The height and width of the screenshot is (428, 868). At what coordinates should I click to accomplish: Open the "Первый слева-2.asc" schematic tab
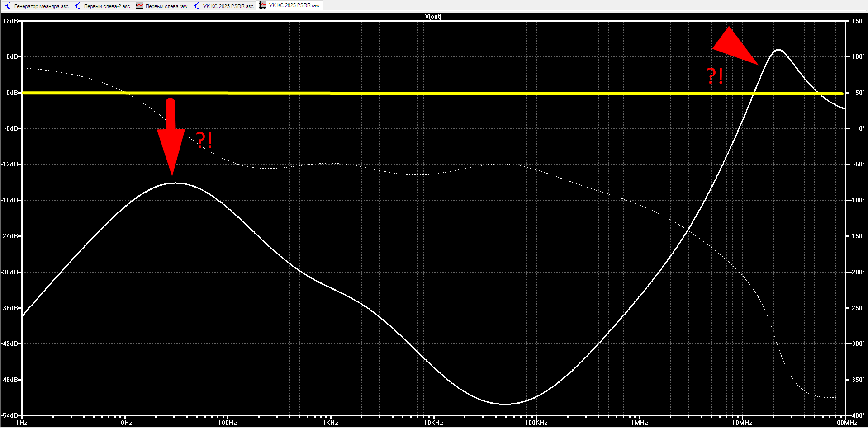[x=103, y=6]
